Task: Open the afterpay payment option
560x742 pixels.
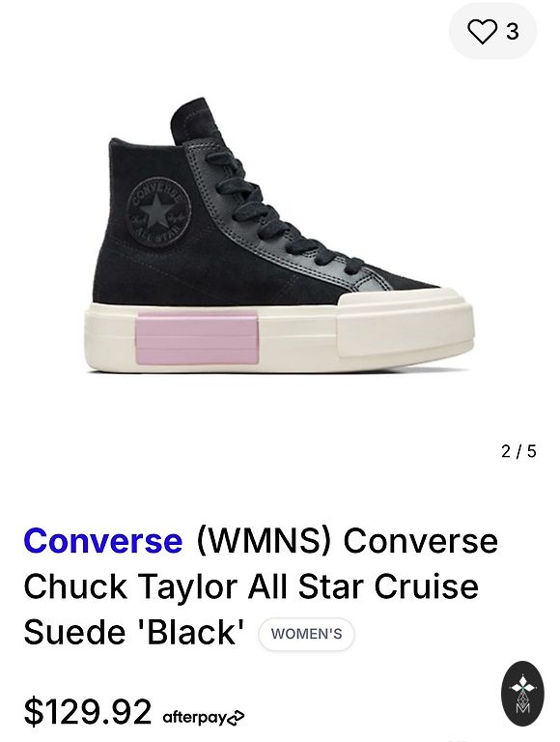Action: coord(204,718)
